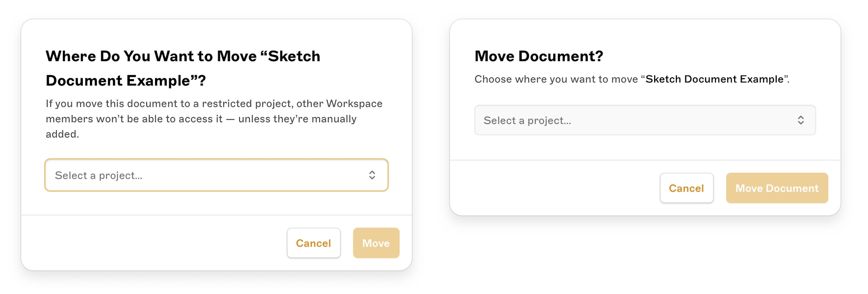
Task: Click the 'Choose where you want to move' description
Action: click(x=632, y=79)
